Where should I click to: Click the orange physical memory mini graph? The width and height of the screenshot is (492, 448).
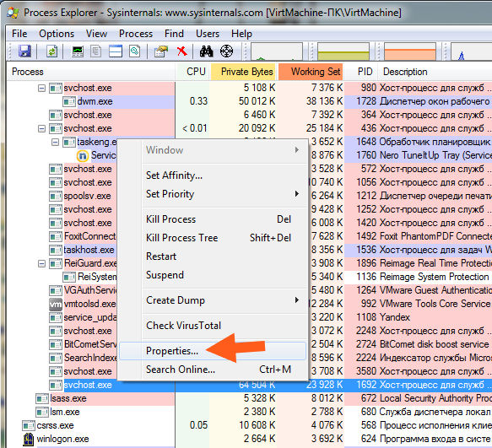click(x=410, y=51)
